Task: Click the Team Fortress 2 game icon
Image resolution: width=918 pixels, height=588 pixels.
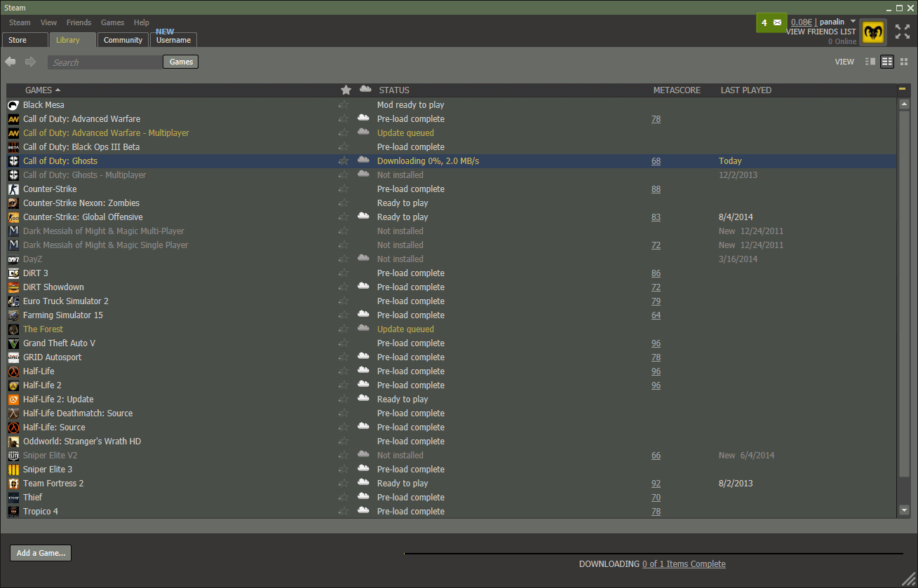Action: 13,483
